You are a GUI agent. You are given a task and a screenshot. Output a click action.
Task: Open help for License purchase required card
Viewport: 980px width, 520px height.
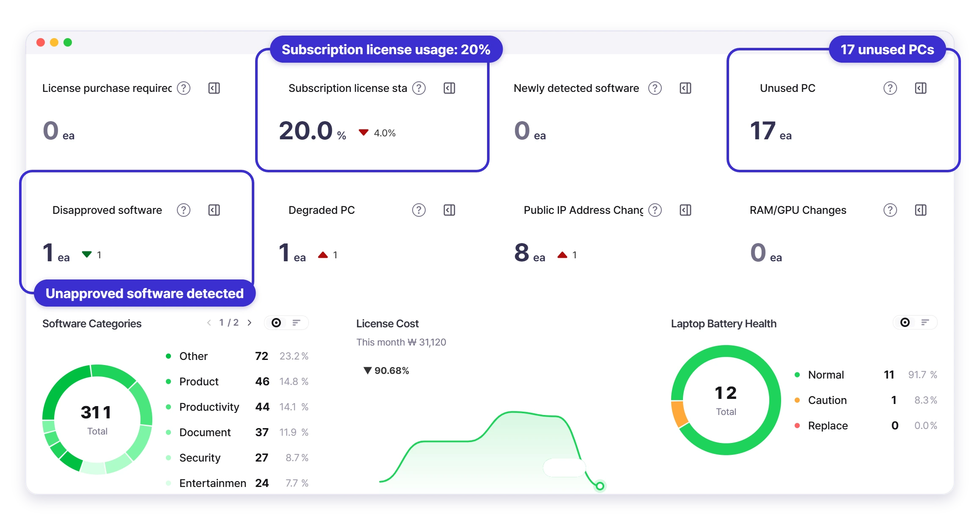[x=184, y=88]
